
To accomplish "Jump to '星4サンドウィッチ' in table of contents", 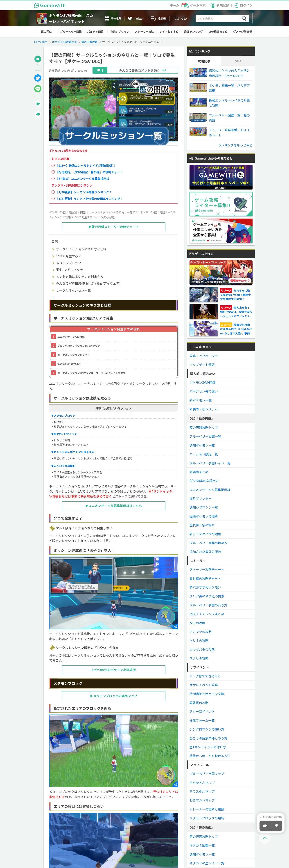I will pos(69,270).
